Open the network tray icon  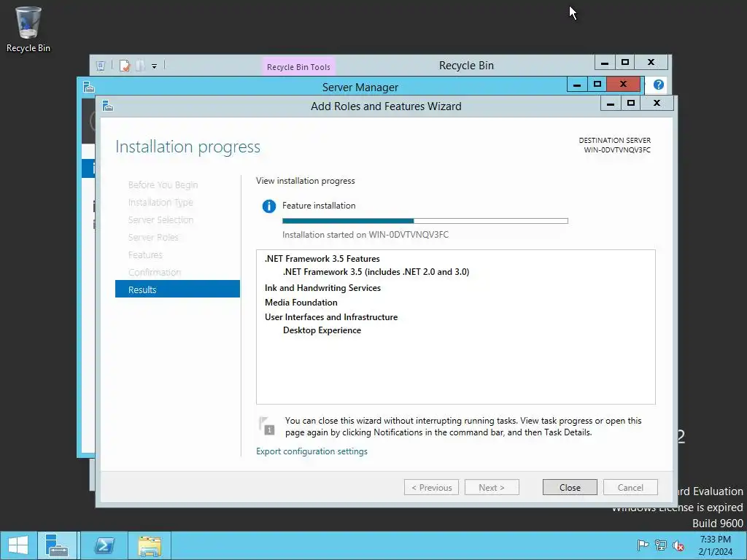point(661,545)
